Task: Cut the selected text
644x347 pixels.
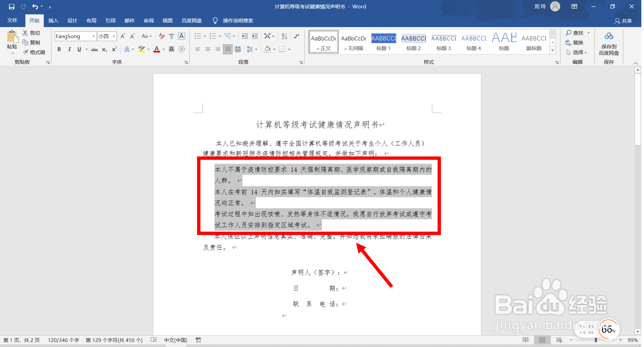Action: [x=31, y=33]
